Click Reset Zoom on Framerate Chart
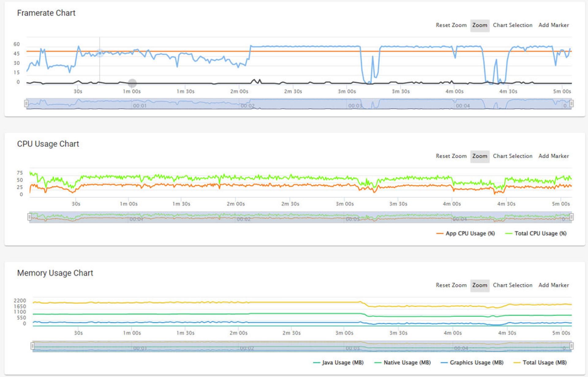Viewport: 588px width, 377px height. pyautogui.click(x=451, y=25)
